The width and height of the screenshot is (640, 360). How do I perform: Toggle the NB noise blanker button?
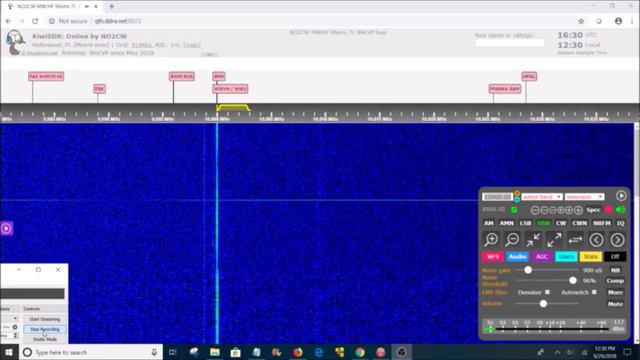615,270
